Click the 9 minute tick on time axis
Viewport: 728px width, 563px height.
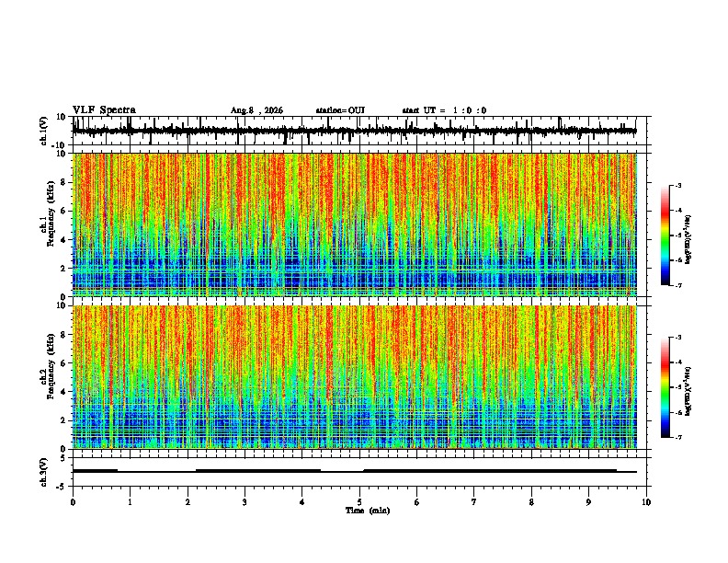point(588,502)
